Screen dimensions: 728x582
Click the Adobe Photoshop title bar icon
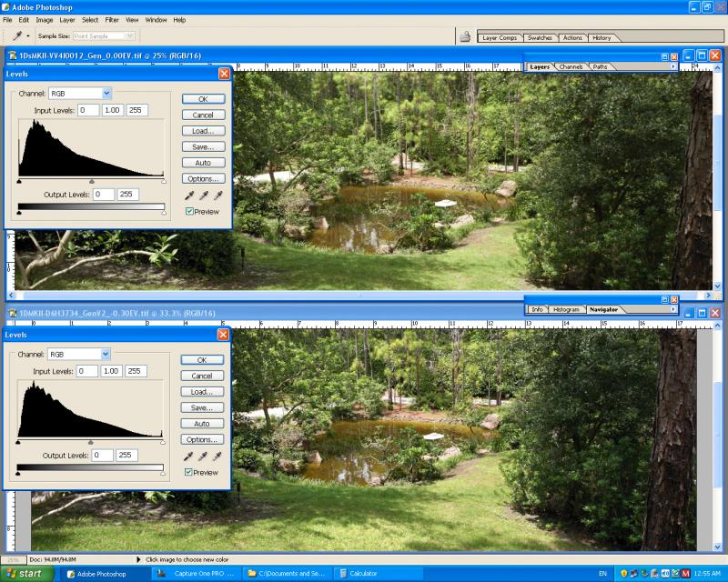point(5,7)
